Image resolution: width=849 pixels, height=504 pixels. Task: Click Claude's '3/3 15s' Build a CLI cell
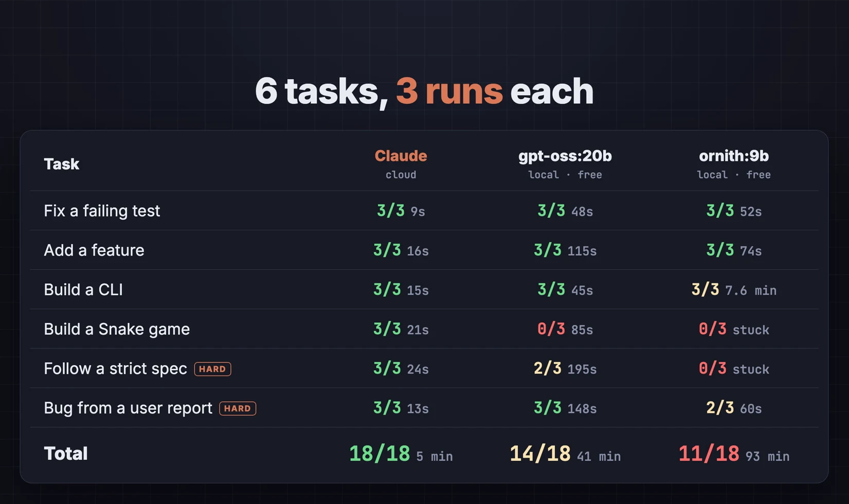(x=401, y=290)
